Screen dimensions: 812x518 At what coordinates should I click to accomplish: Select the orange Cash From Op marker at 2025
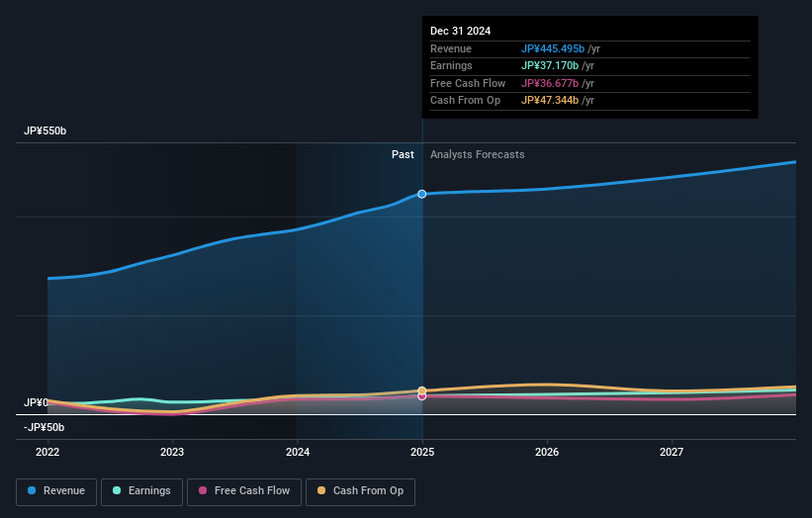422,390
